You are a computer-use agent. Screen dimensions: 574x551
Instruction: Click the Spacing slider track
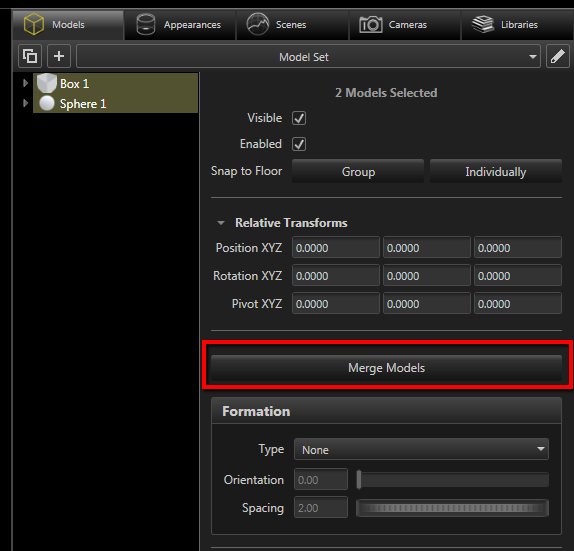click(452, 508)
